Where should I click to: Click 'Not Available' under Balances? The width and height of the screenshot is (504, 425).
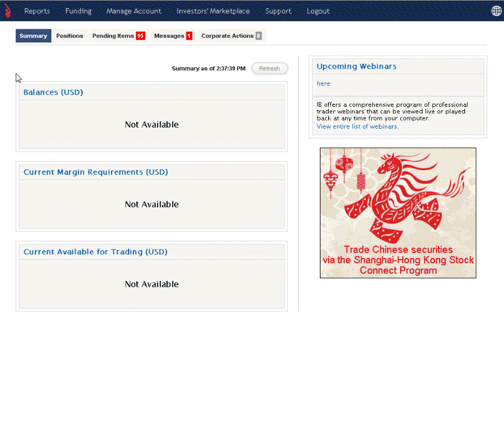tap(152, 125)
